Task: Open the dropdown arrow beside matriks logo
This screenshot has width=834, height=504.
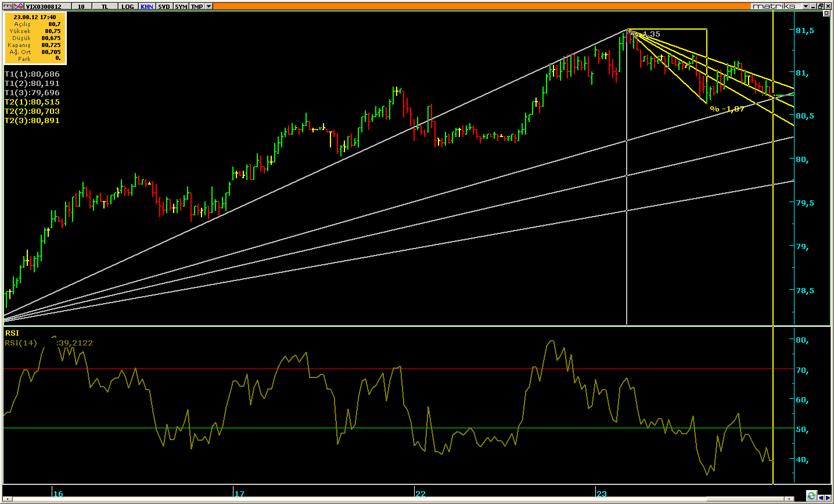Action: pos(806,6)
